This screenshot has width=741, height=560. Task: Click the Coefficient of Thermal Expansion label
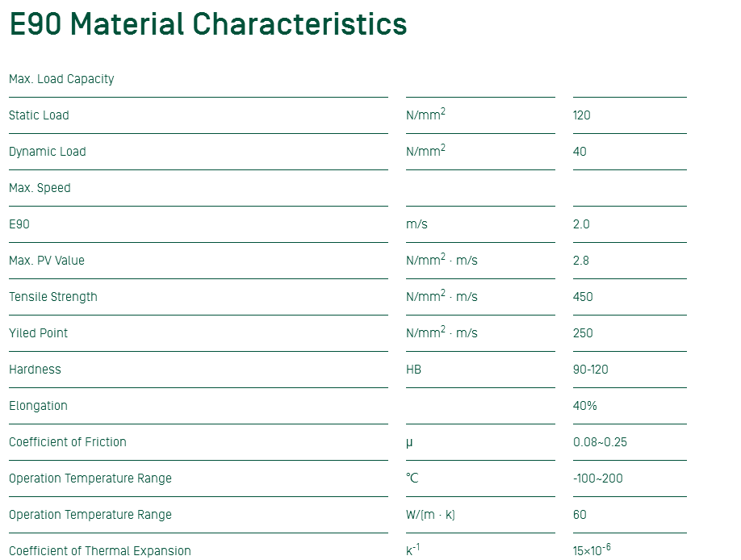click(x=100, y=551)
